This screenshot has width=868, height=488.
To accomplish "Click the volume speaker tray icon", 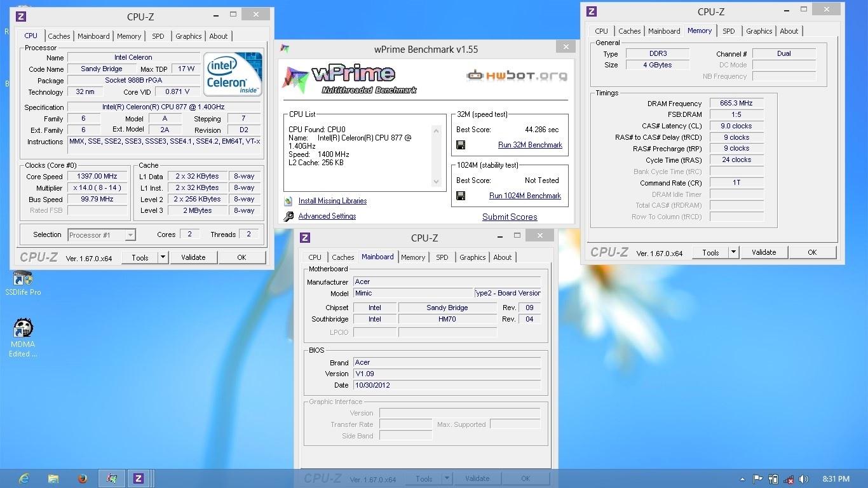I will tap(804, 479).
